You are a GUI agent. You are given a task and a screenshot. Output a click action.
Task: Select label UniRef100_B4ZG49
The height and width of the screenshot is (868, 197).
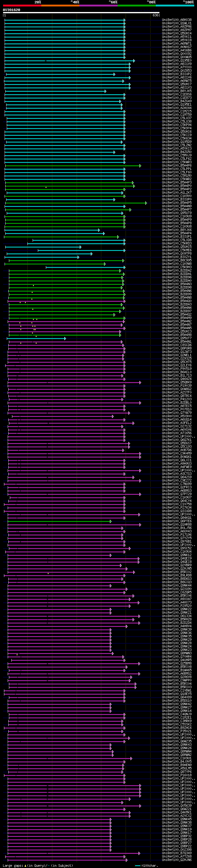point(177,101)
